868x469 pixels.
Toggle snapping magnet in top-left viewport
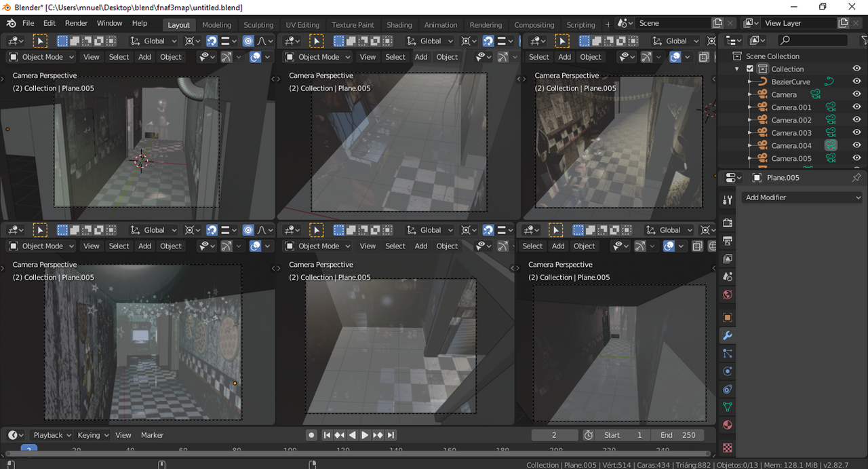point(212,41)
